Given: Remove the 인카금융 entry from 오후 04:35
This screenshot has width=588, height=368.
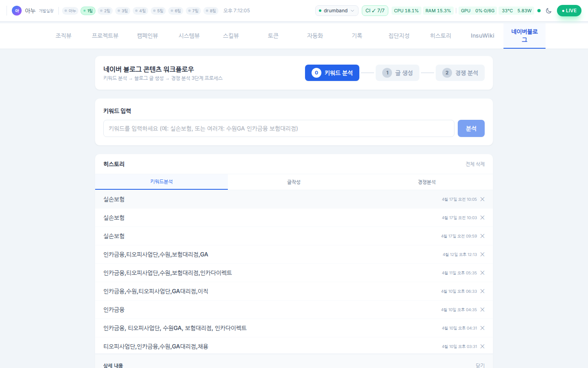Looking at the screenshot, I should point(482,310).
